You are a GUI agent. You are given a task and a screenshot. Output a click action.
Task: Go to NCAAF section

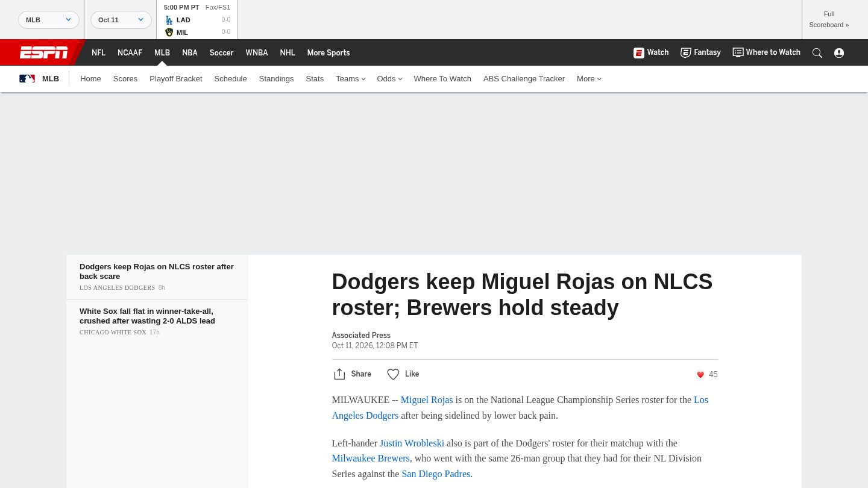pos(130,53)
